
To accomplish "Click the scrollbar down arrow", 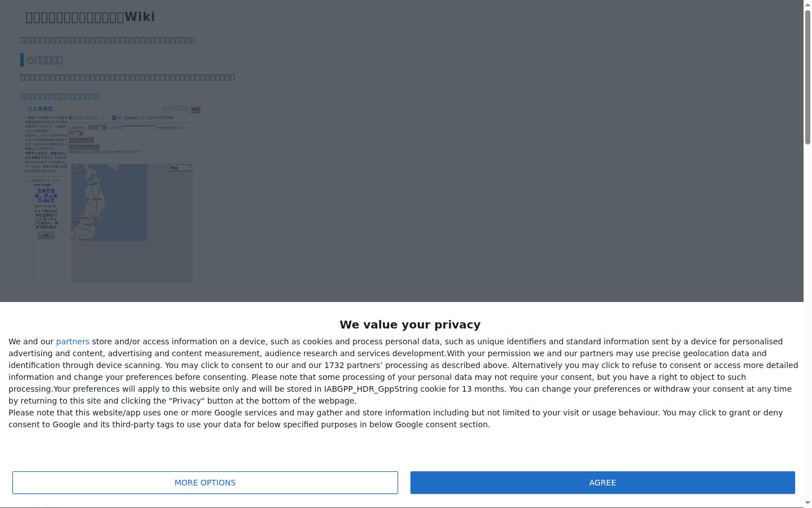I will point(807,502).
